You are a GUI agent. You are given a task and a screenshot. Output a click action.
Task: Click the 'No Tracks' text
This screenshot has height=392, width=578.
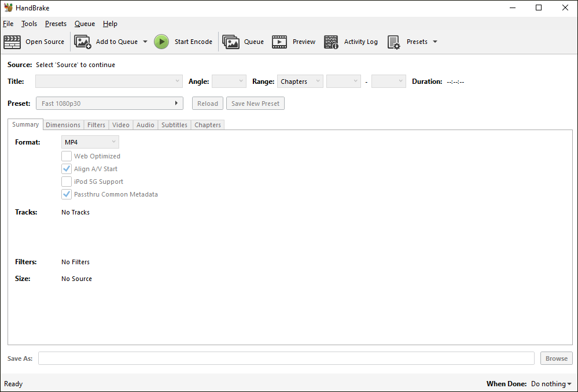[76, 212]
